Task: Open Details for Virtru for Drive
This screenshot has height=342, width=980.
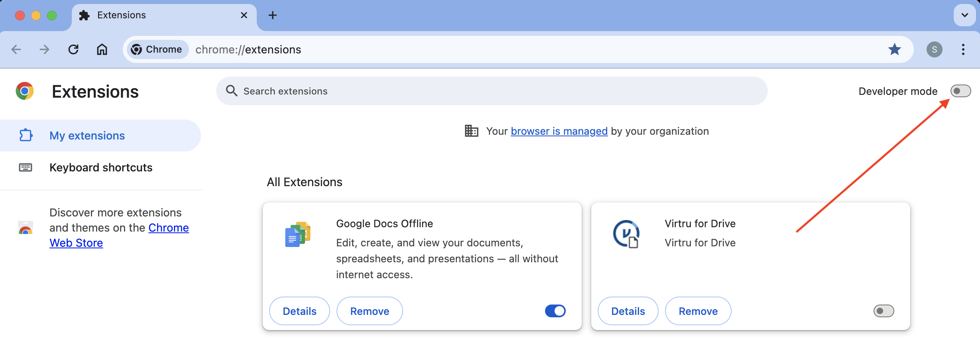Action: click(x=628, y=311)
